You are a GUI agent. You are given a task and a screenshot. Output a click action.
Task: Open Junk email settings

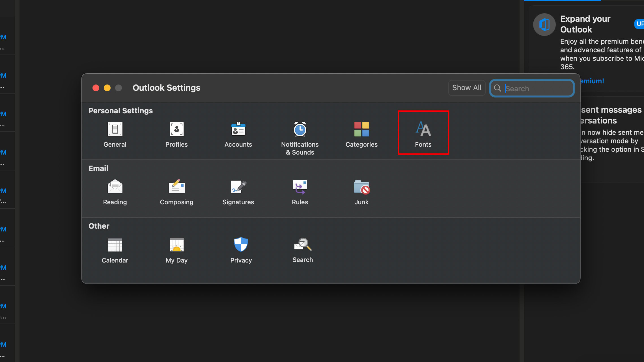pyautogui.click(x=361, y=192)
